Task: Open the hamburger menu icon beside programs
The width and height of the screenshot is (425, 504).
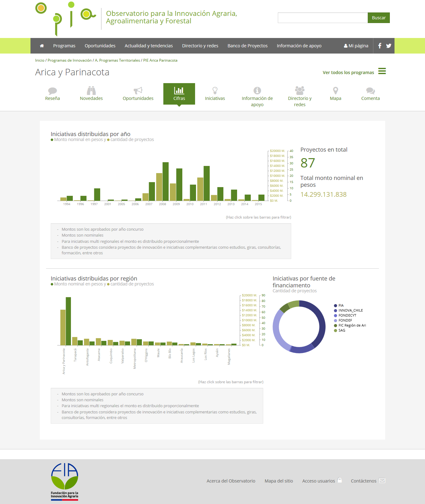Action: (x=382, y=71)
